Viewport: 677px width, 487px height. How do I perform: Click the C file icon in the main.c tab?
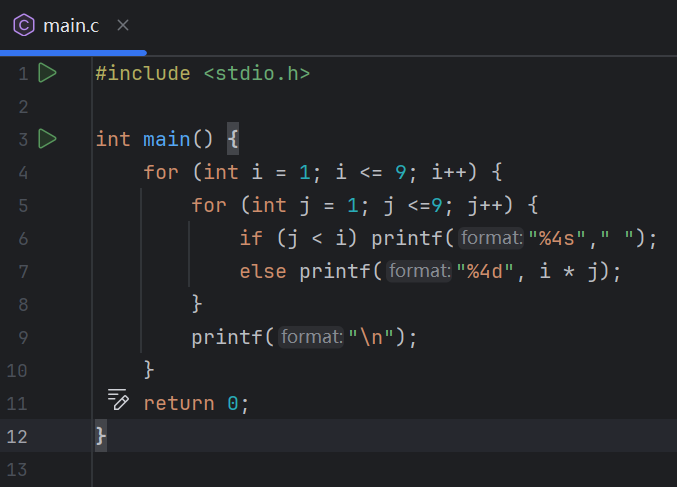24,25
